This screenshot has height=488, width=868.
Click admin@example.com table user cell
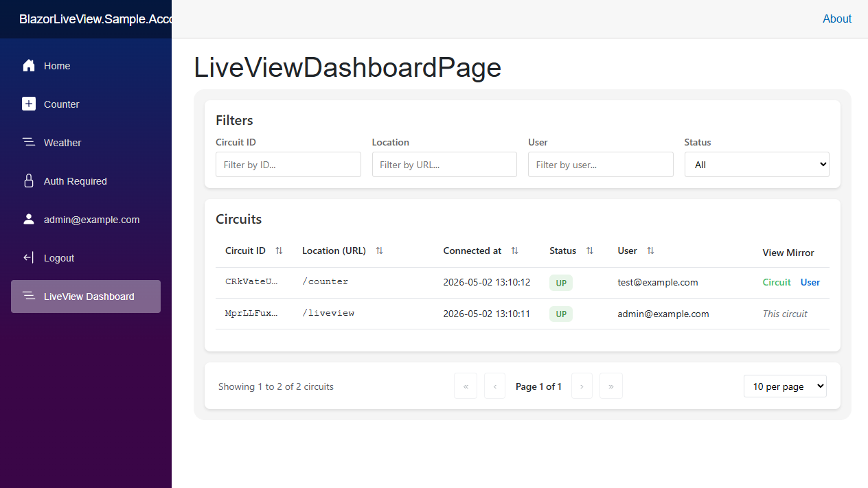tap(663, 314)
